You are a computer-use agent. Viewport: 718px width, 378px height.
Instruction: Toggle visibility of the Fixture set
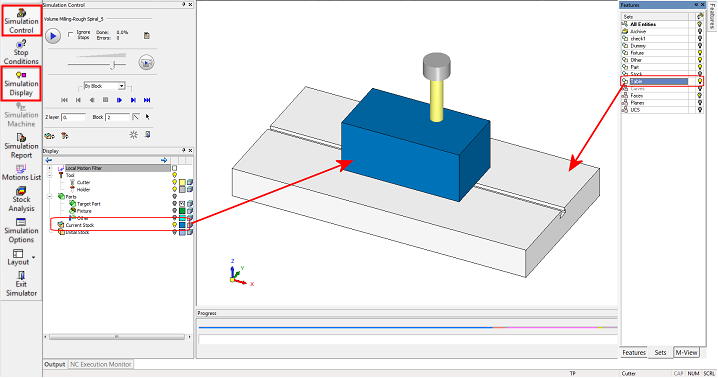pyautogui.click(x=700, y=53)
